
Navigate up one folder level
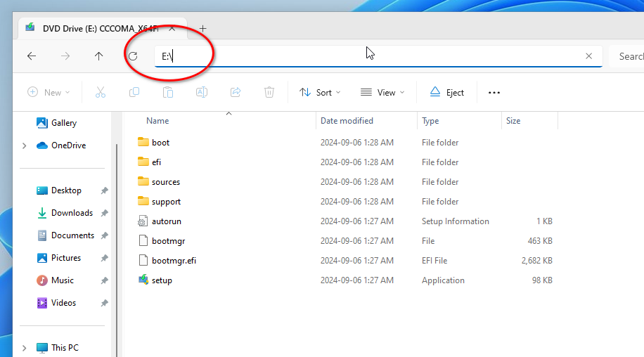[x=98, y=56]
